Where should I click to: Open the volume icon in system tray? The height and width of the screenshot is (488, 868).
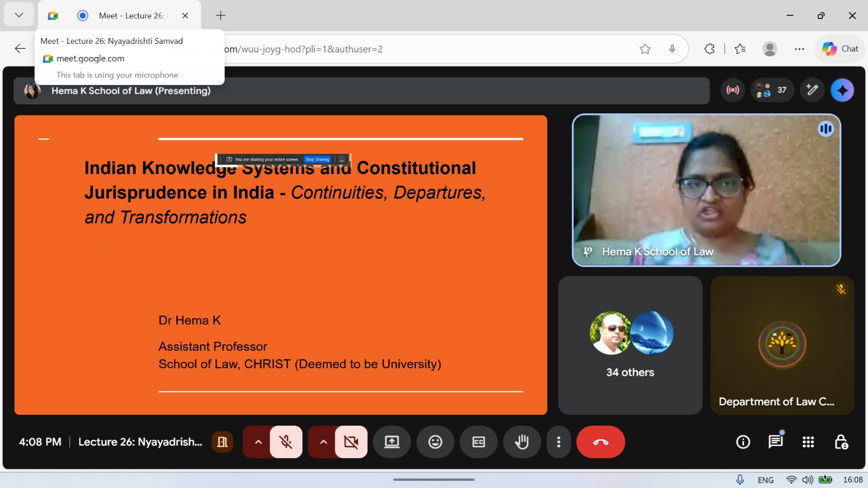pos(808,480)
